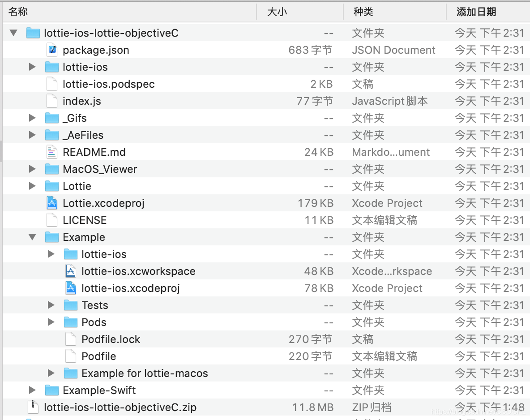Click the Example folder icon

coord(52,237)
